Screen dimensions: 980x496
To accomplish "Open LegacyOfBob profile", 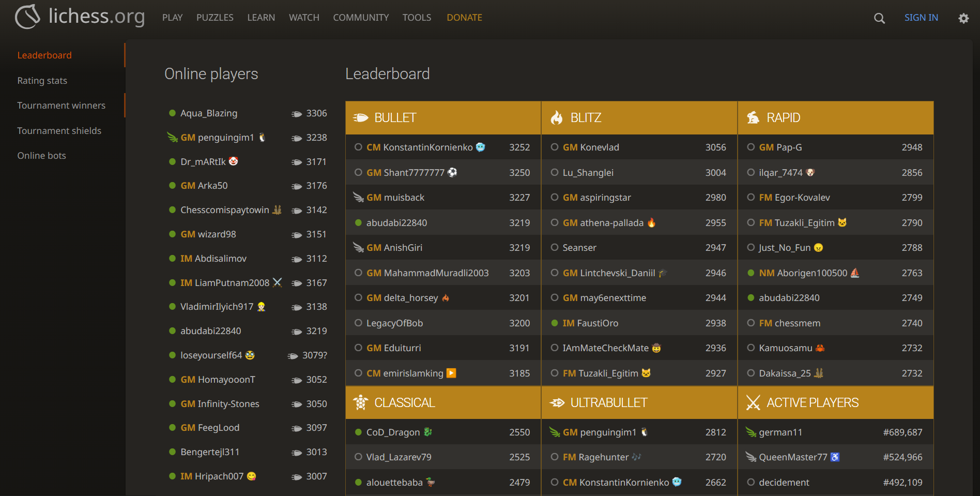I will point(394,323).
